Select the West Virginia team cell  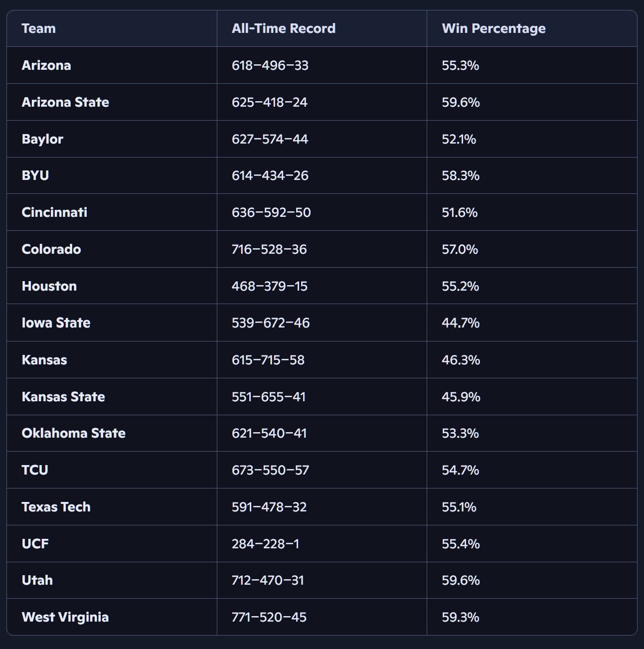coord(65,617)
